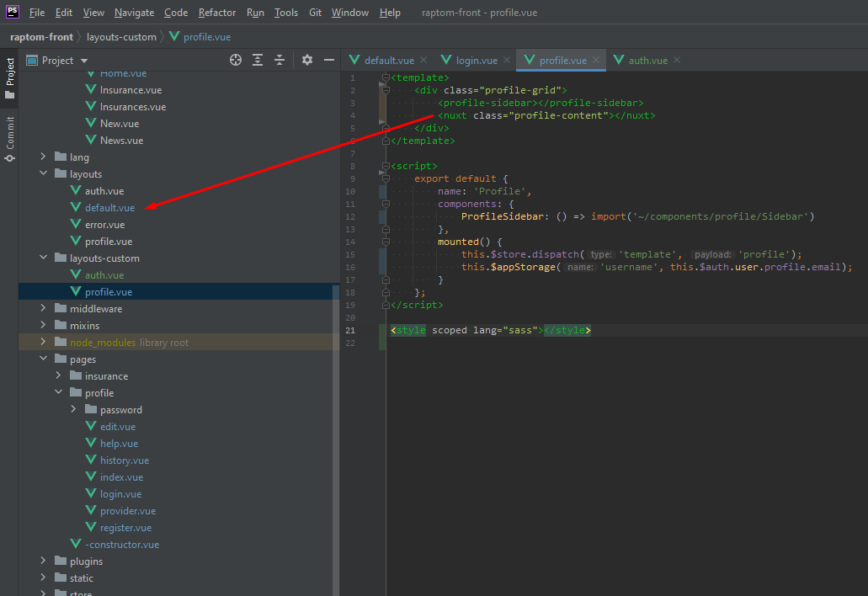Open the Tools menu
Screen dimensions: 868x596
[x=286, y=12]
